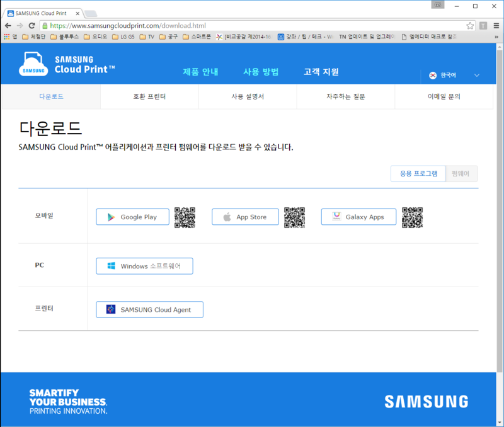The width and height of the screenshot is (504, 427).
Task: Click Samsung Cloud Print logo
Action: pyautogui.click(x=67, y=64)
